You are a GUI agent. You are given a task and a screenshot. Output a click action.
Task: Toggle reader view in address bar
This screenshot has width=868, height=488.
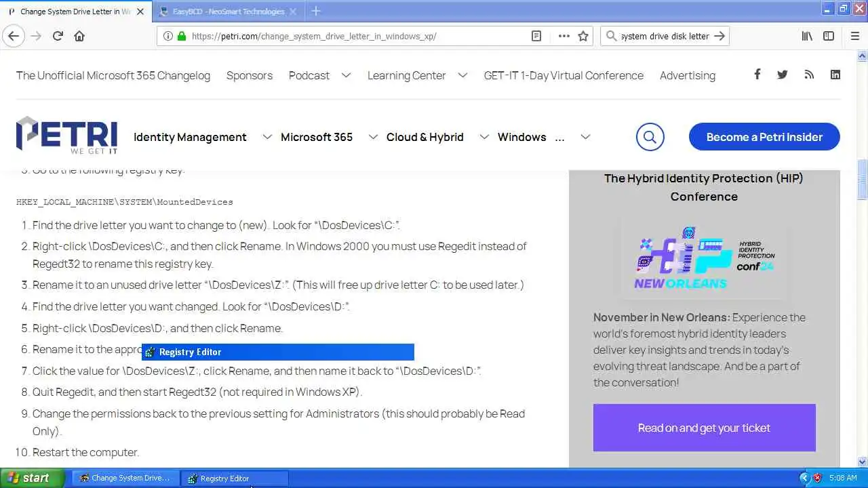(x=536, y=36)
